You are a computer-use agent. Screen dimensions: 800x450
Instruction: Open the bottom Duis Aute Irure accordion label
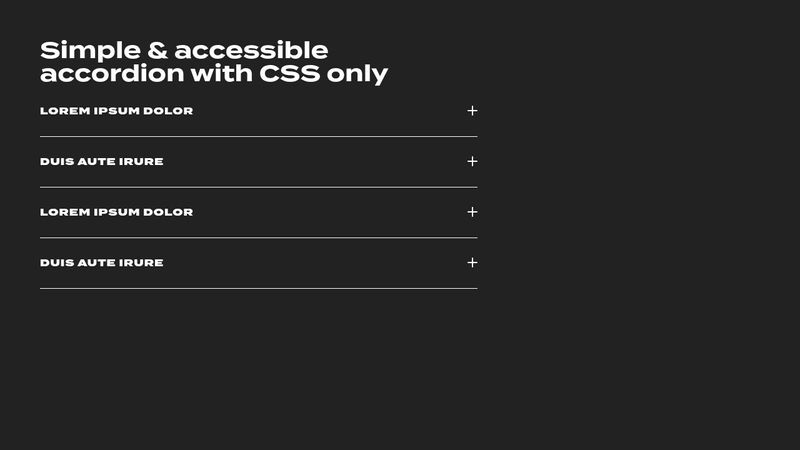coord(101,263)
